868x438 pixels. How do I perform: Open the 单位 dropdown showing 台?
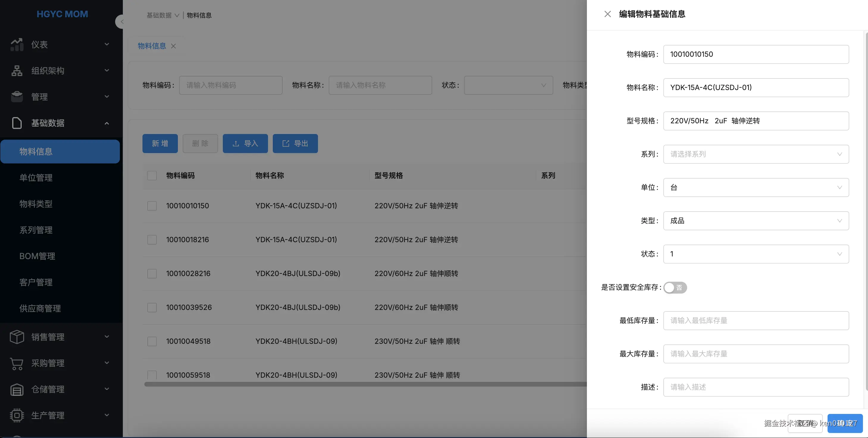756,188
